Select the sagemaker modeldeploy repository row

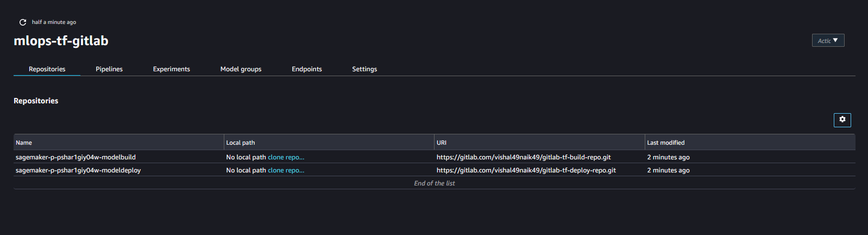[x=435, y=170]
